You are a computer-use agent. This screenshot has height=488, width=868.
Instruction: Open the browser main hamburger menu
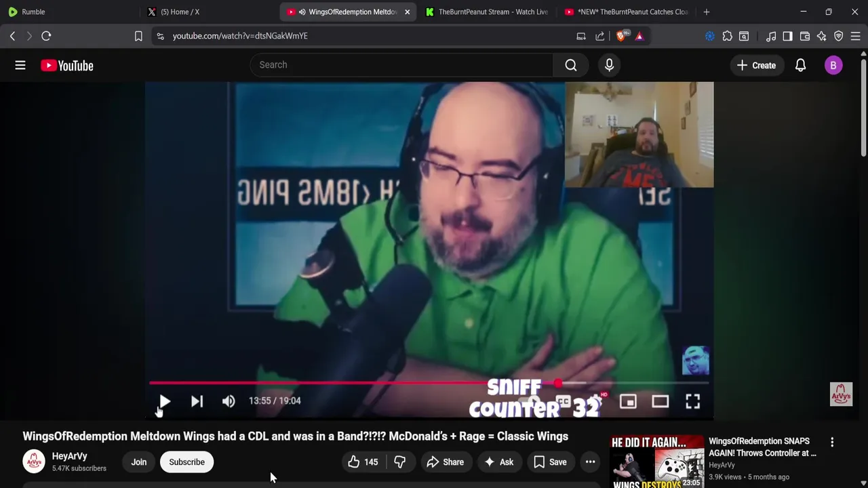pos(856,36)
